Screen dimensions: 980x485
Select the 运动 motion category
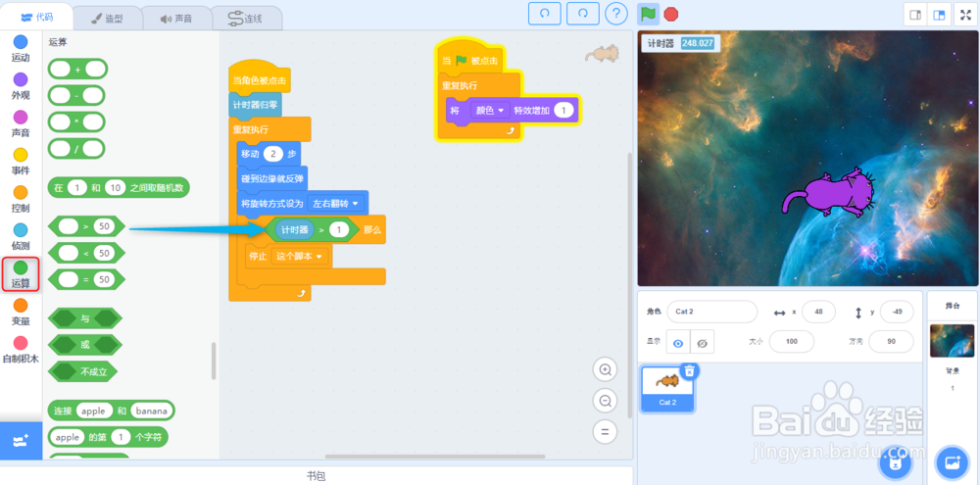[21, 49]
